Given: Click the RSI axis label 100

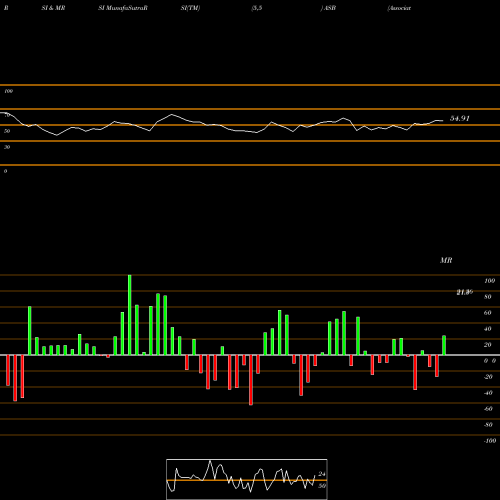Looking at the screenshot, I should (9, 91).
